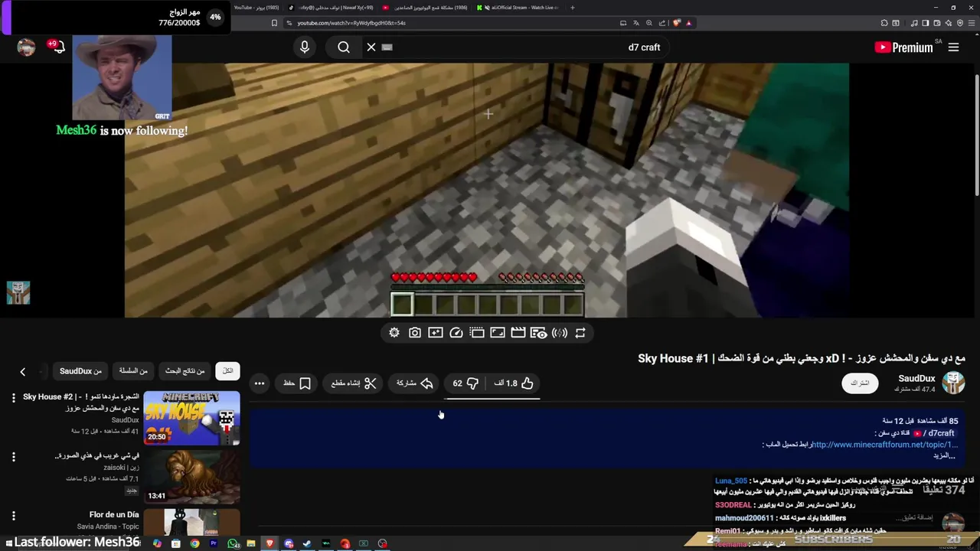Screen dimensions: 980x551
Task: Open a new browser tab with plus button
Action: pos(572,8)
